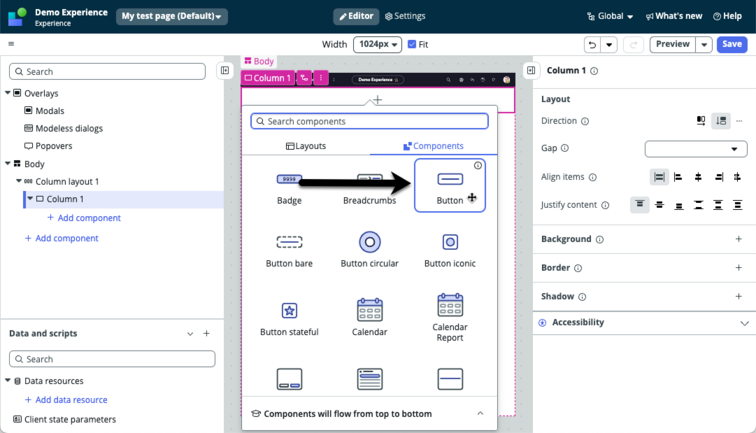This screenshot has height=433, width=756.
Task: Select the Body breadcrumb label on the canvas
Action: 259,61
